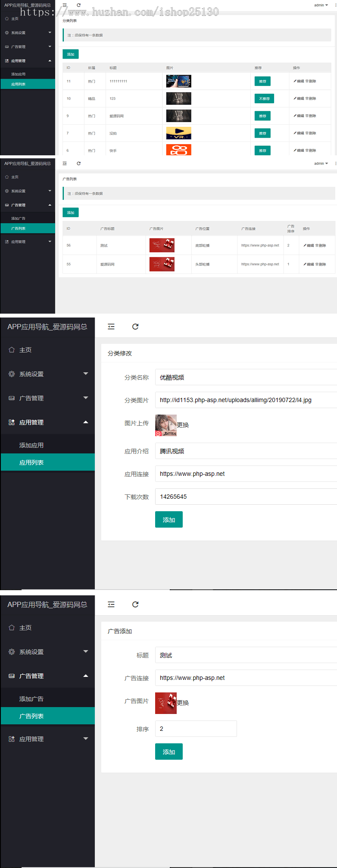Click the 图片上传 preview thumbnail
The width and height of the screenshot is (337, 868).
coord(166,425)
